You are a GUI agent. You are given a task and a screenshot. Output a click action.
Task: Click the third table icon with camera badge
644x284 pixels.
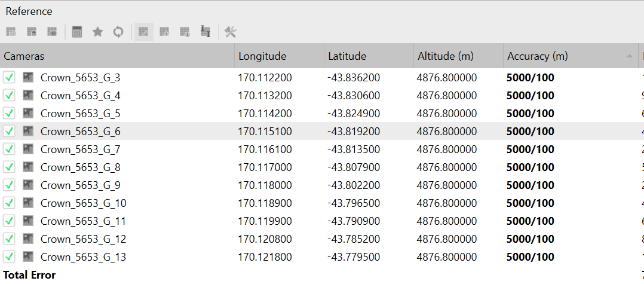[52, 32]
